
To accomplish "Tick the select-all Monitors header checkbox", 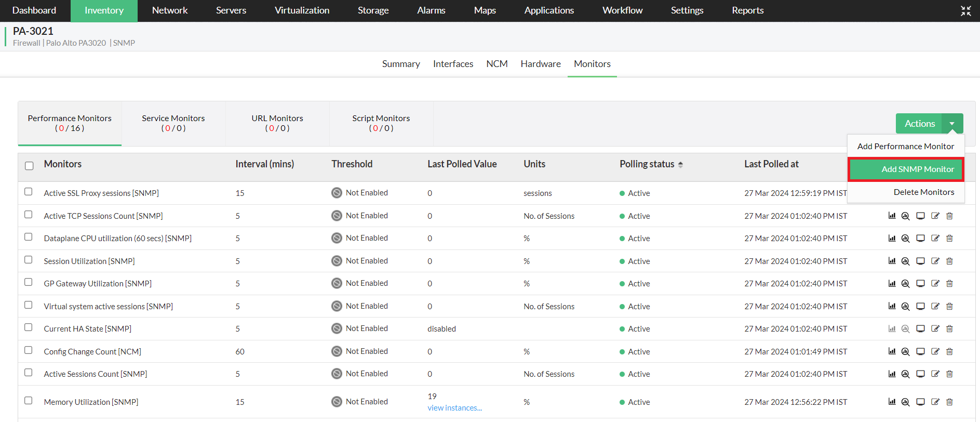I will pos(29,165).
